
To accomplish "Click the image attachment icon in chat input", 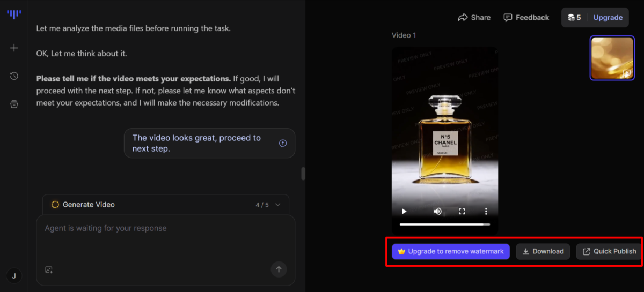I will (49, 270).
